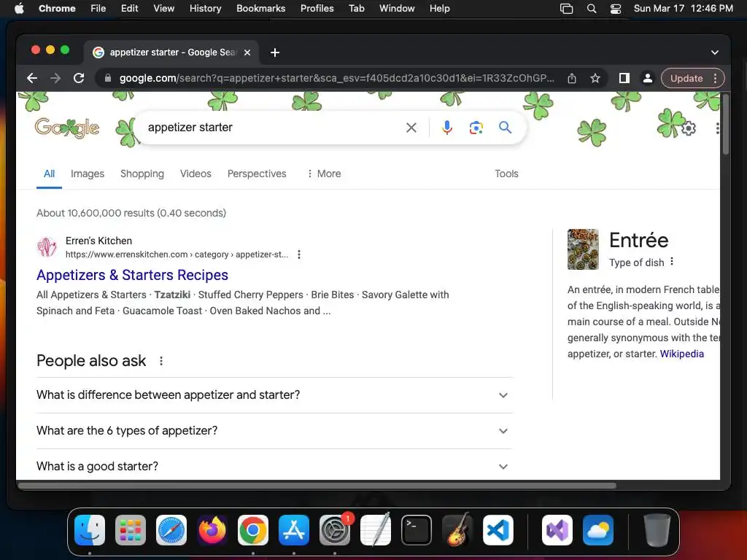Open Visual Studio Code from the dock
Viewport: 747px width, 560px height.
click(x=498, y=530)
